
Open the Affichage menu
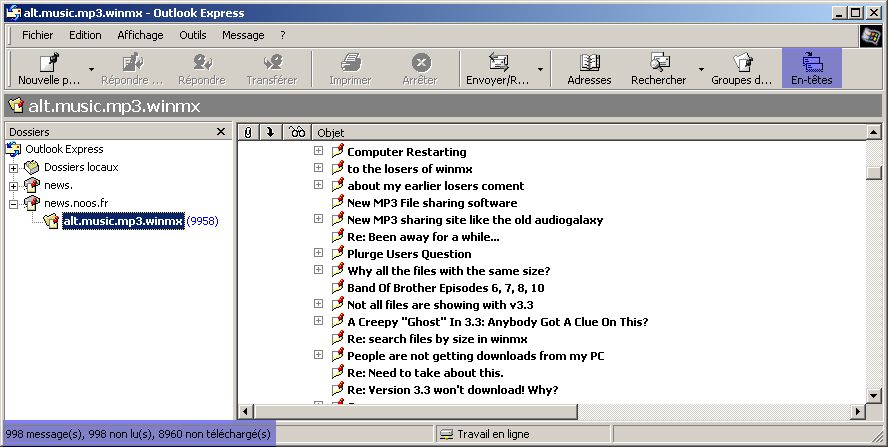point(139,35)
